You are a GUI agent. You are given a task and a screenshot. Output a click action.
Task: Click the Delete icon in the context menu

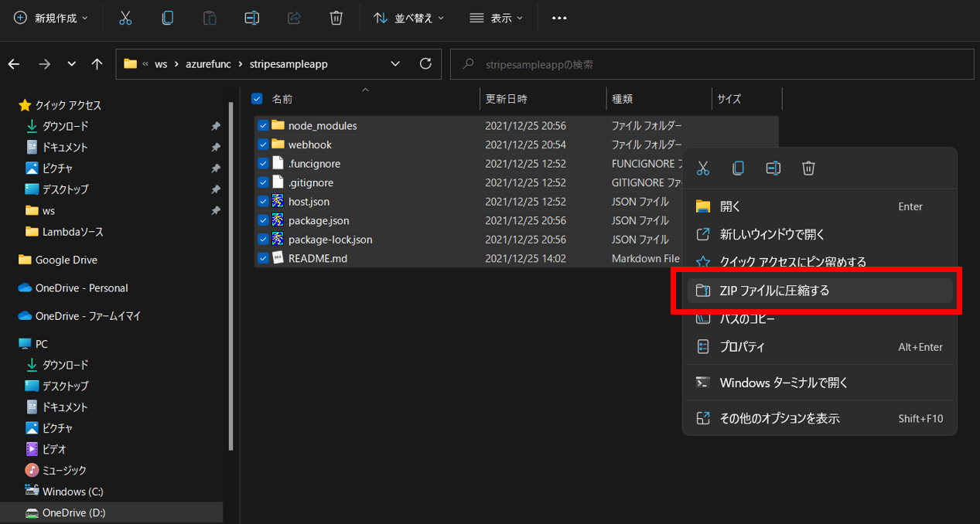[808, 168]
